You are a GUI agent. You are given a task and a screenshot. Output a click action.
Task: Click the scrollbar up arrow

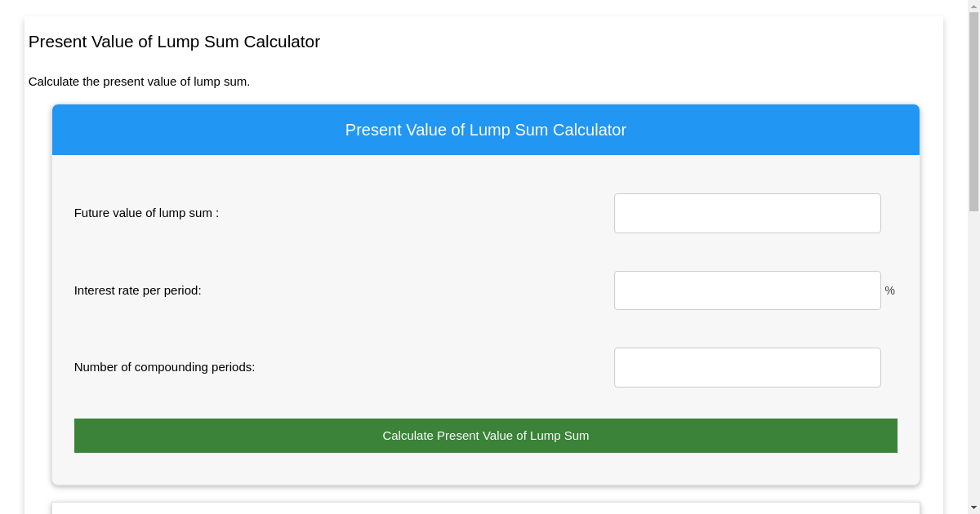(974, 7)
